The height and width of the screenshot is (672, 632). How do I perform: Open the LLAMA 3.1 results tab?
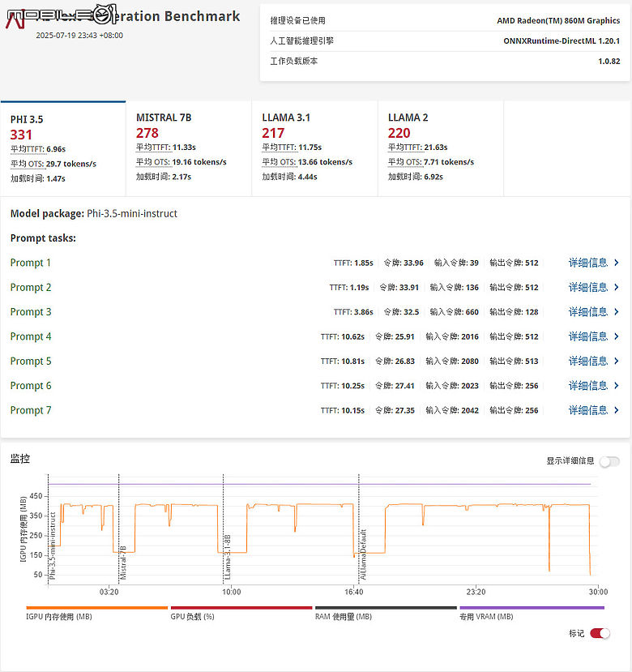(315, 148)
